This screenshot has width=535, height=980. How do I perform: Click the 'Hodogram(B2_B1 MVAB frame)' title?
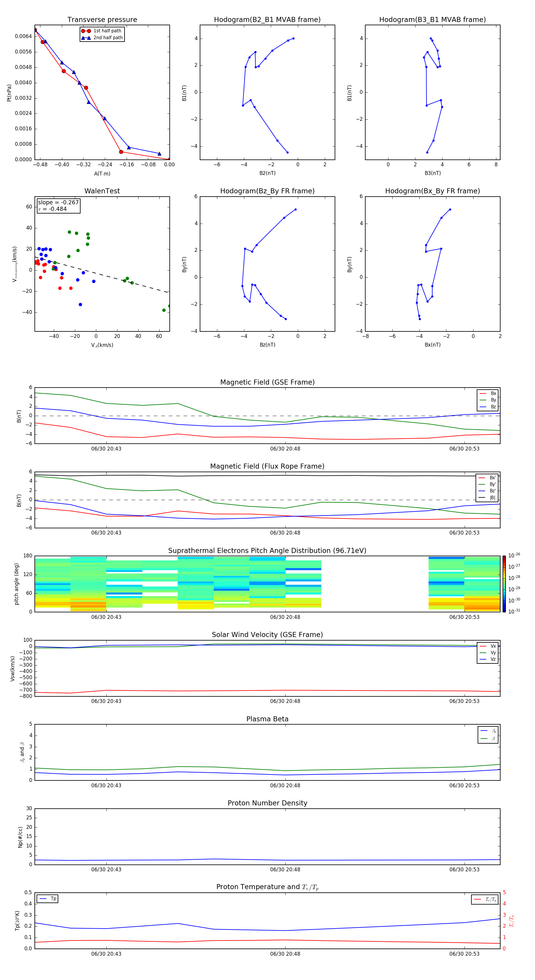267,20
